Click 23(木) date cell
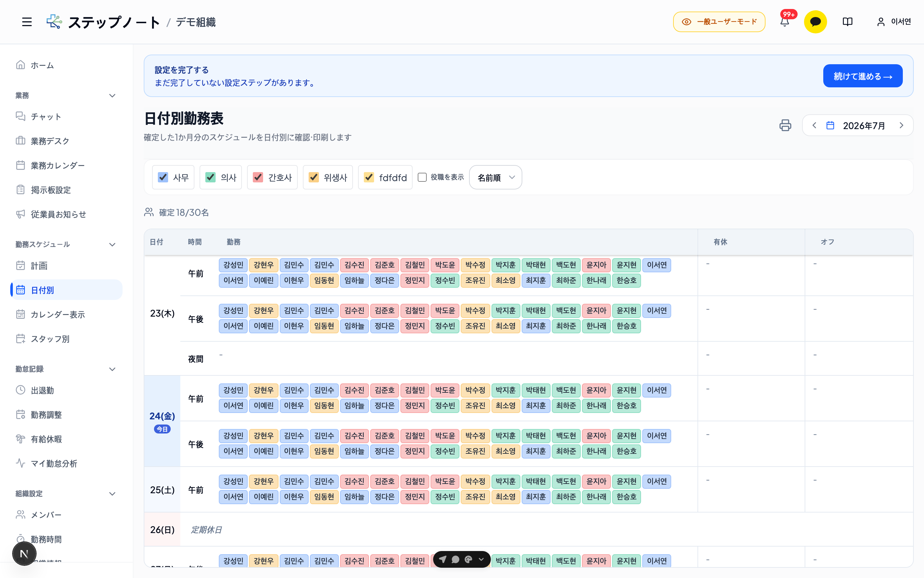This screenshot has width=924, height=578. click(x=162, y=313)
